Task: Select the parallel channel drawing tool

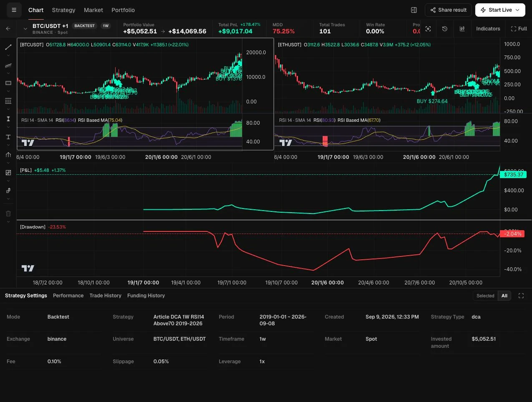Action: 8,65
